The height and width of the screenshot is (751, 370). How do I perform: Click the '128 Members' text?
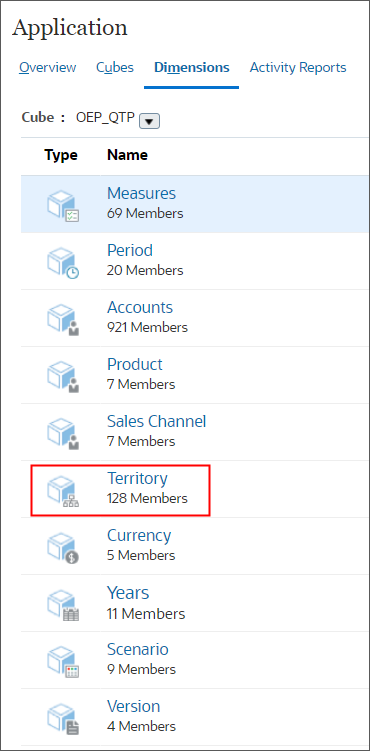coord(147,499)
